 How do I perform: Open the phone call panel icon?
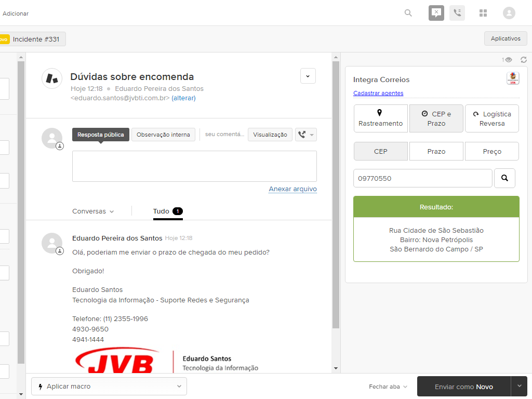457,13
